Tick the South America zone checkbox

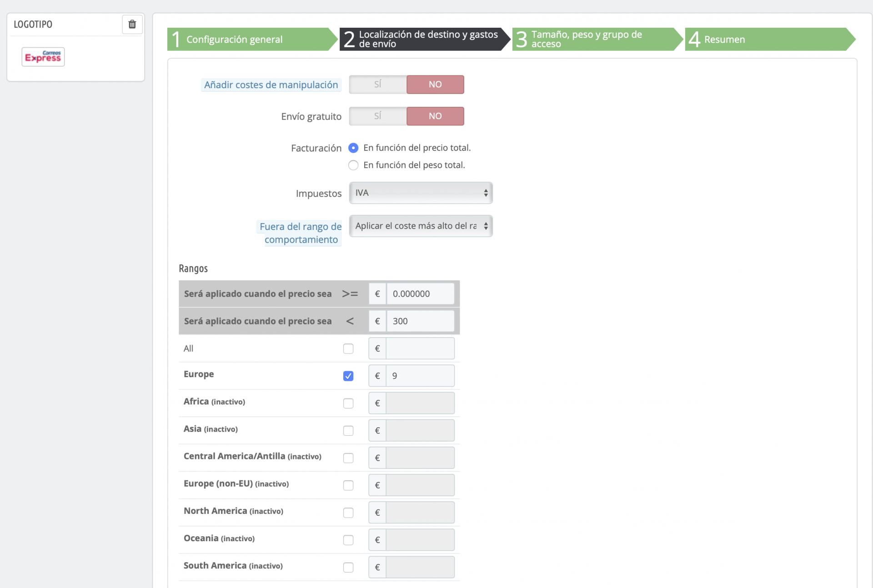click(x=348, y=568)
